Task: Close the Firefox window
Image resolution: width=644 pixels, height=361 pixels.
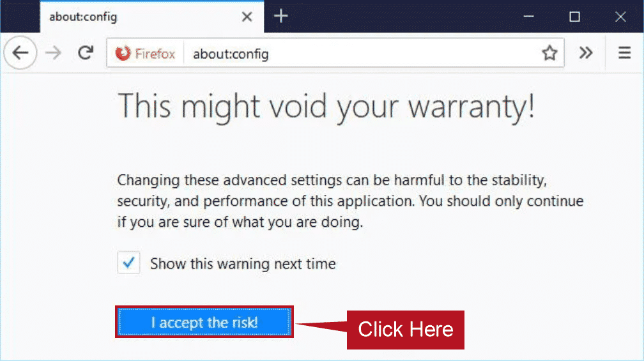Action: tap(620, 17)
